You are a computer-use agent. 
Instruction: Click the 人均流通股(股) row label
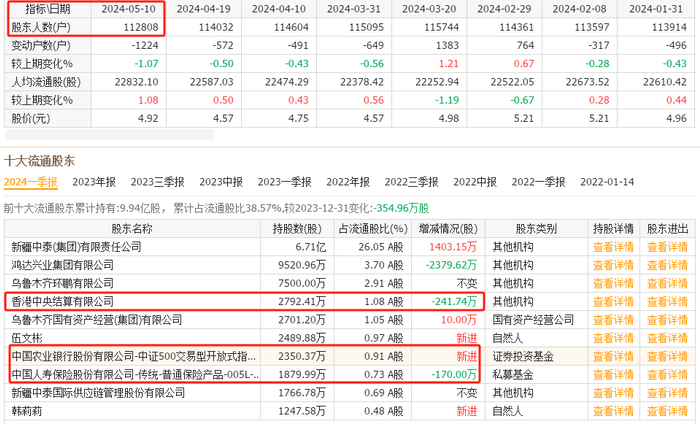[46, 82]
